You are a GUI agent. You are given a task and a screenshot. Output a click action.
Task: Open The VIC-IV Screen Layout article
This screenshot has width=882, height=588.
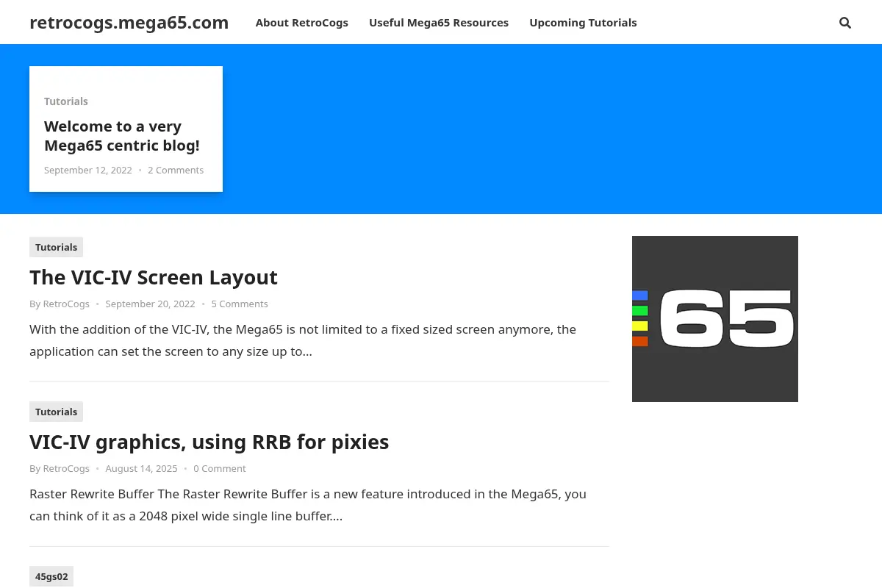[154, 277]
